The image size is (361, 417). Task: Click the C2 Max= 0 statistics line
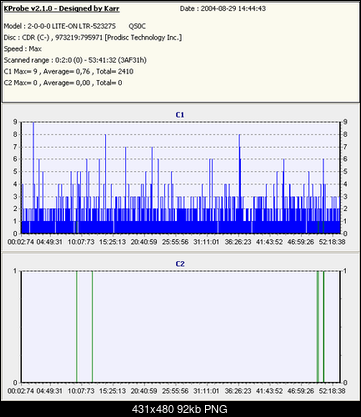tap(63, 83)
